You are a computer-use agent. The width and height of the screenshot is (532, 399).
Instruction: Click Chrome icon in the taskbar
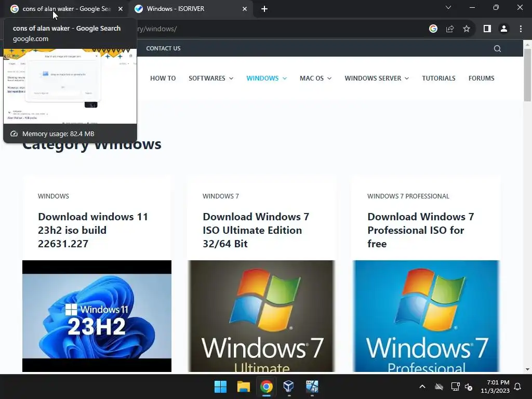click(267, 387)
